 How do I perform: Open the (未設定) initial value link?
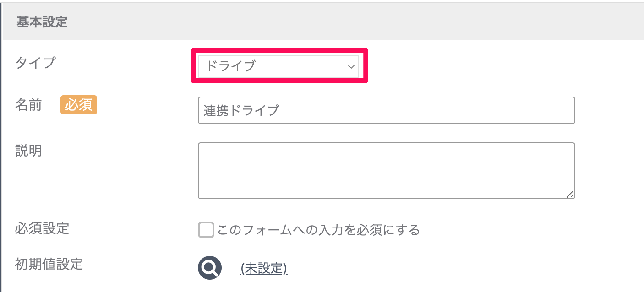pos(264,268)
